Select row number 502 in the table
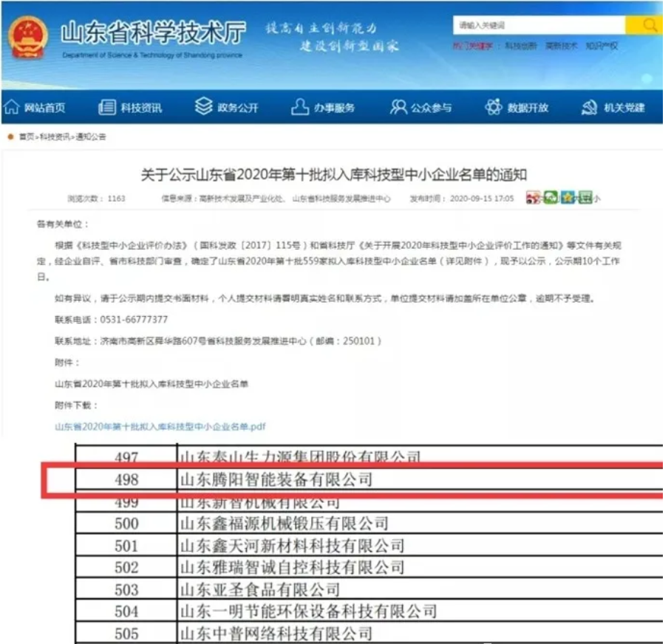 126,567
